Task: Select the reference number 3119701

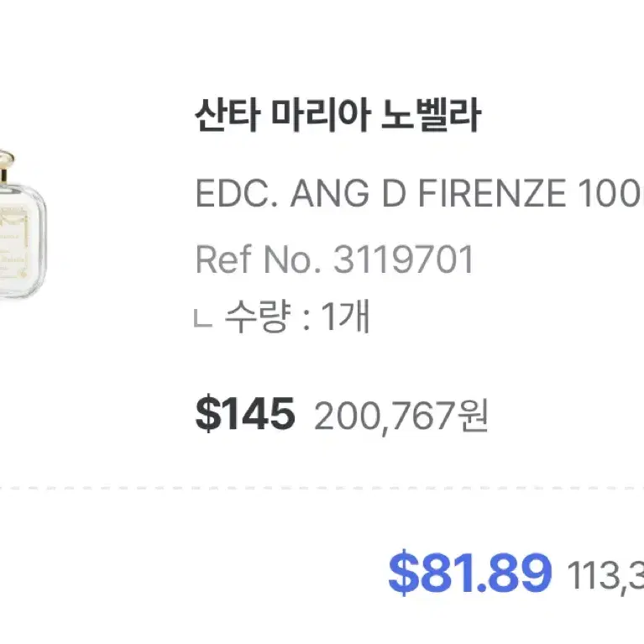Action: pos(403,259)
